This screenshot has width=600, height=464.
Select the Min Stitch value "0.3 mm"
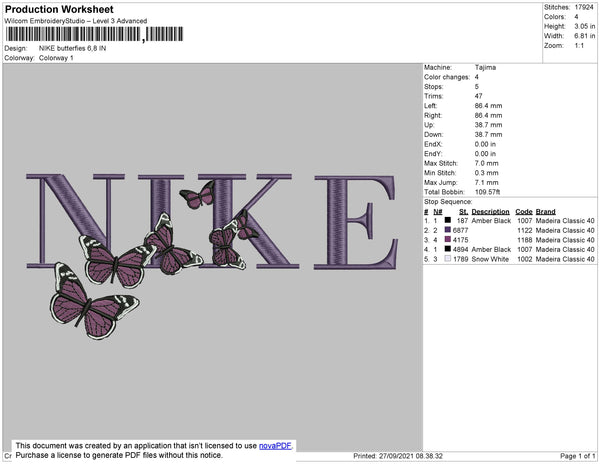(x=486, y=173)
